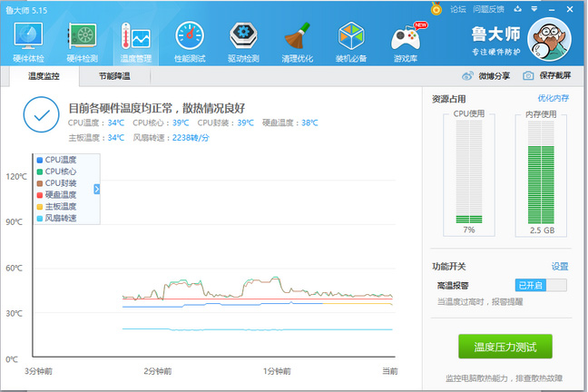Click CPU温度 34℃ reading
588x392 pixels.
point(96,122)
